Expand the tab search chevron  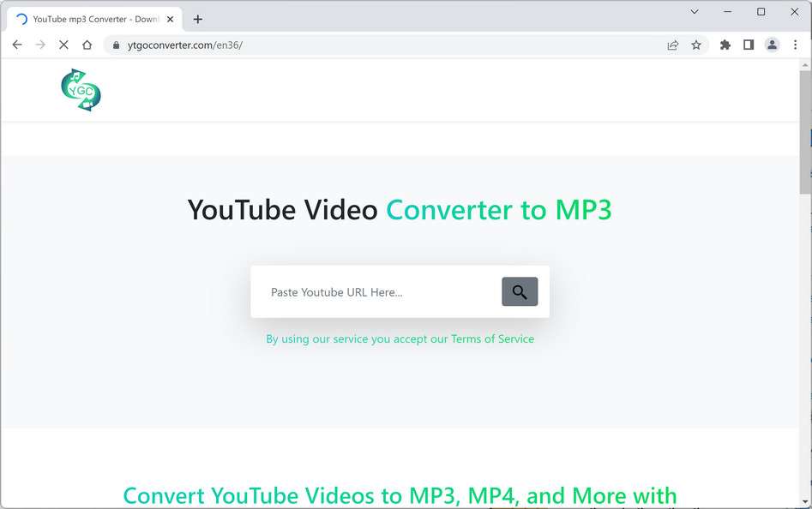pos(695,11)
